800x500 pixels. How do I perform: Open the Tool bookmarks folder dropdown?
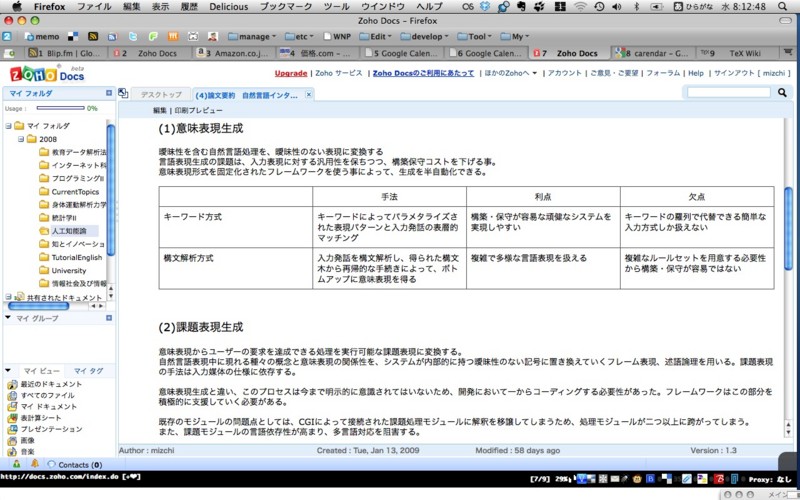point(474,36)
